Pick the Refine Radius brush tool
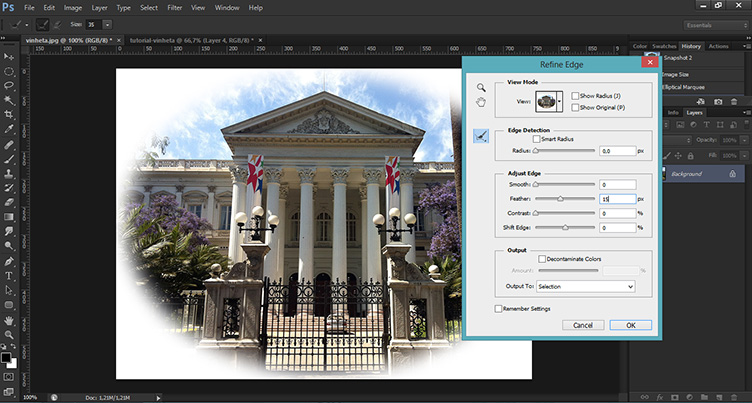The image size is (752, 403). pyautogui.click(x=481, y=138)
